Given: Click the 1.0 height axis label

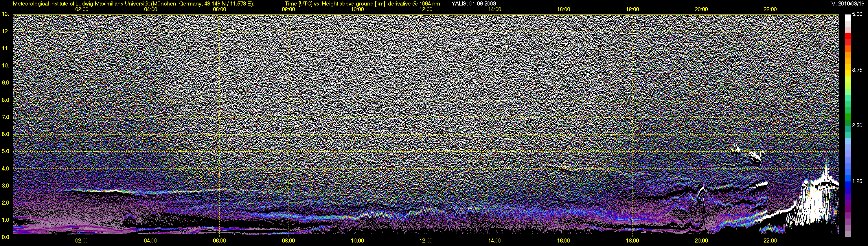Looking at the screenshot, I should [5, 220].
